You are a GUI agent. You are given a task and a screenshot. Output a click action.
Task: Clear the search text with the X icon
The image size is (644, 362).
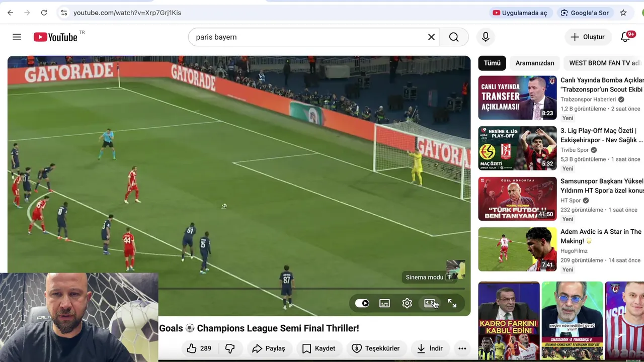pos(431,37)
